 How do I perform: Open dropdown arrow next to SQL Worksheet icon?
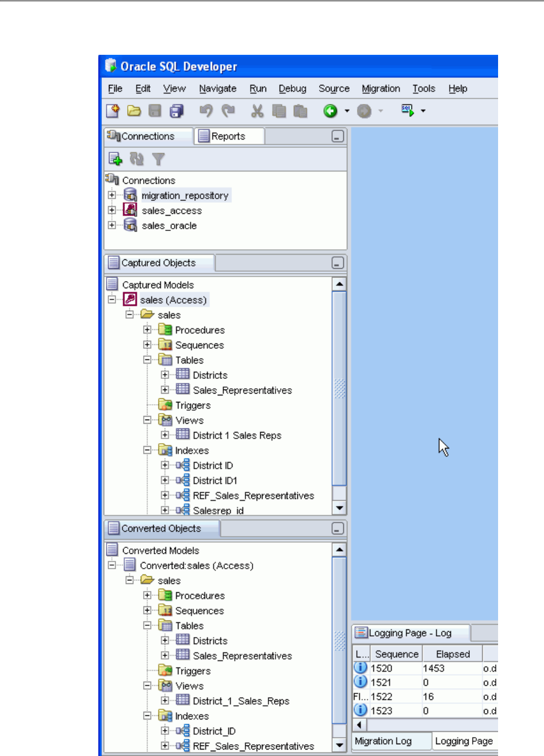pyautogui.click(x=423, y=111)
